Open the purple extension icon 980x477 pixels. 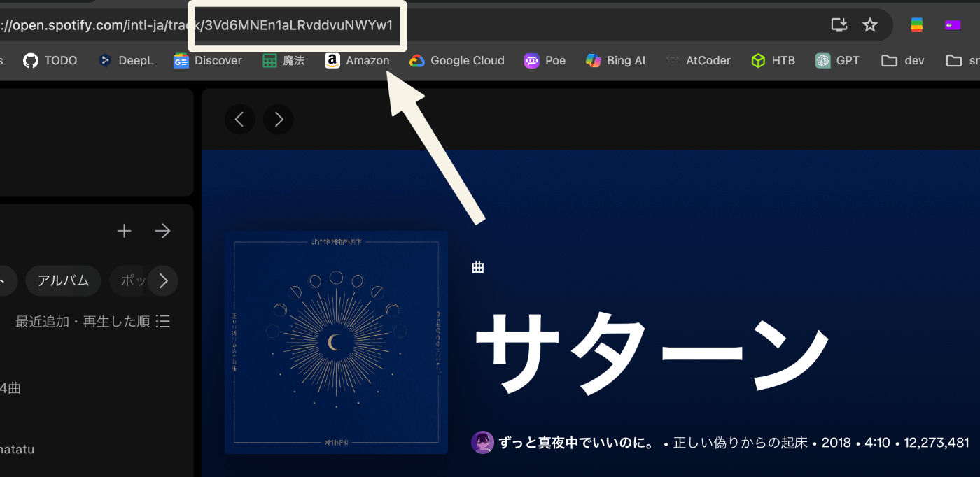[x=953, y=25]
